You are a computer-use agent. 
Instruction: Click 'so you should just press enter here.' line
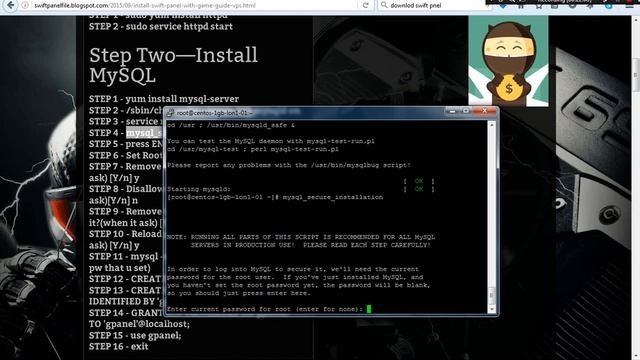(239, 293)
